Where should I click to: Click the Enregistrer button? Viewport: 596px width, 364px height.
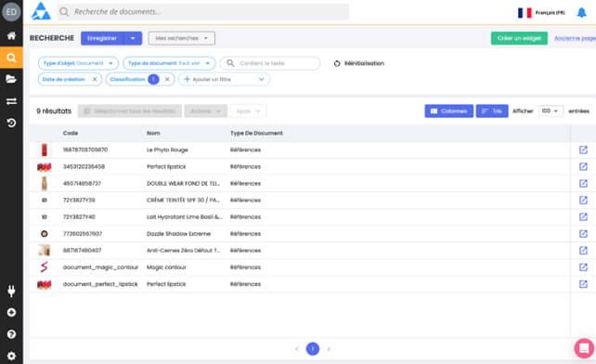(102, 38)
